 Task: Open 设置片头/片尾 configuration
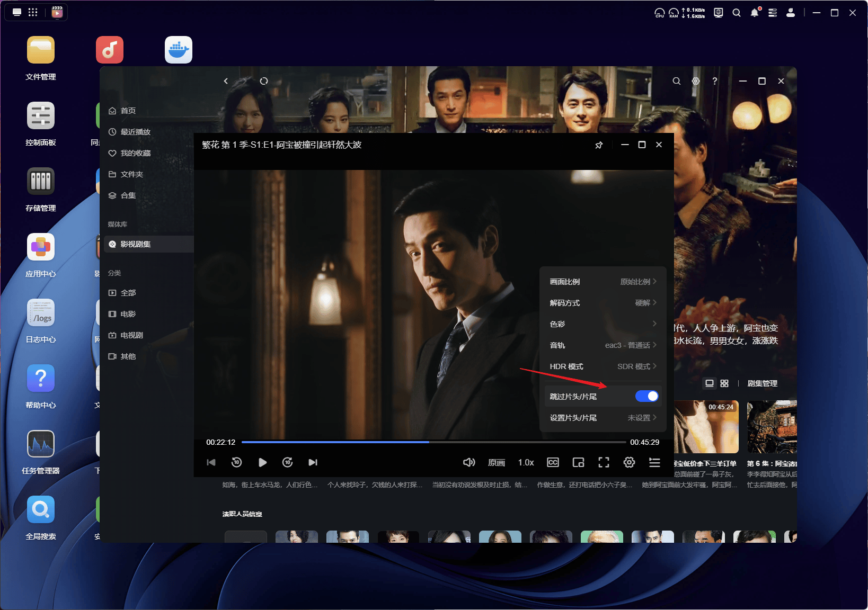point(603,417)
